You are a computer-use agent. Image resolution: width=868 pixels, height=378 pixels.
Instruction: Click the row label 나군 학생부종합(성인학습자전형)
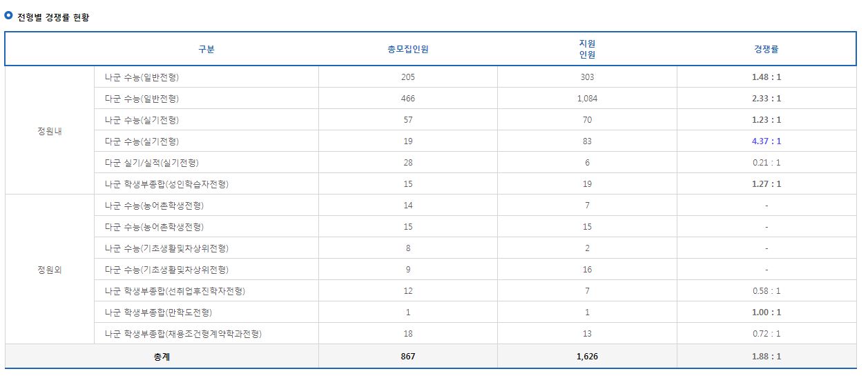[166, 184]
